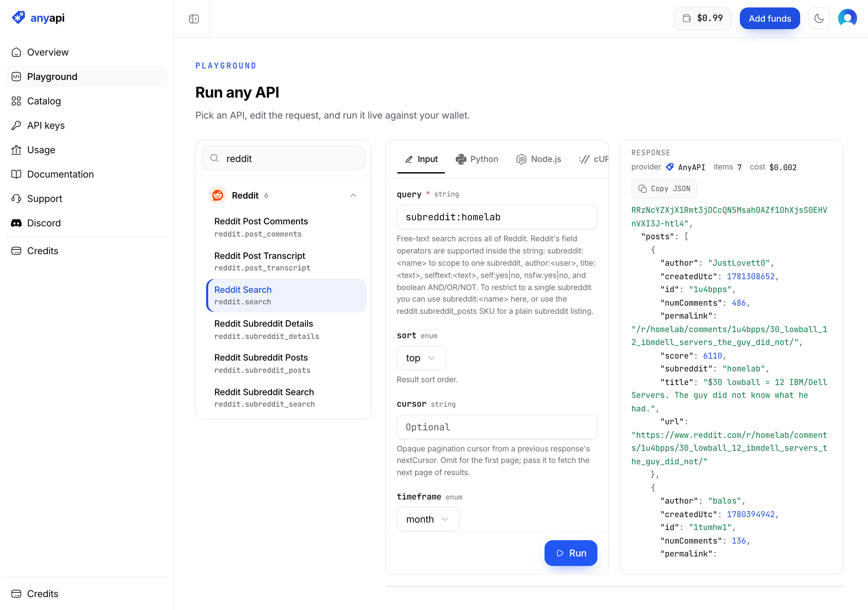Click the author value "JustLovett0"

(738, 263)
